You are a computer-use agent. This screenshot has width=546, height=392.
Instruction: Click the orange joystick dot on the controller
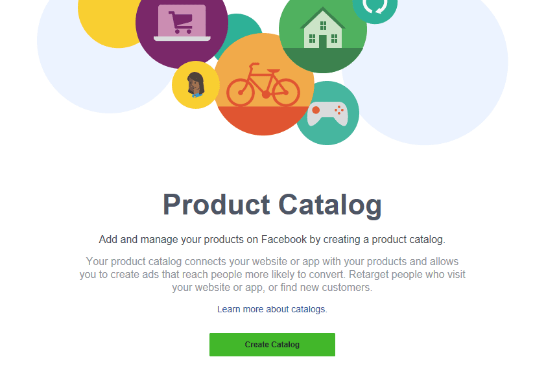click(316, 110)
